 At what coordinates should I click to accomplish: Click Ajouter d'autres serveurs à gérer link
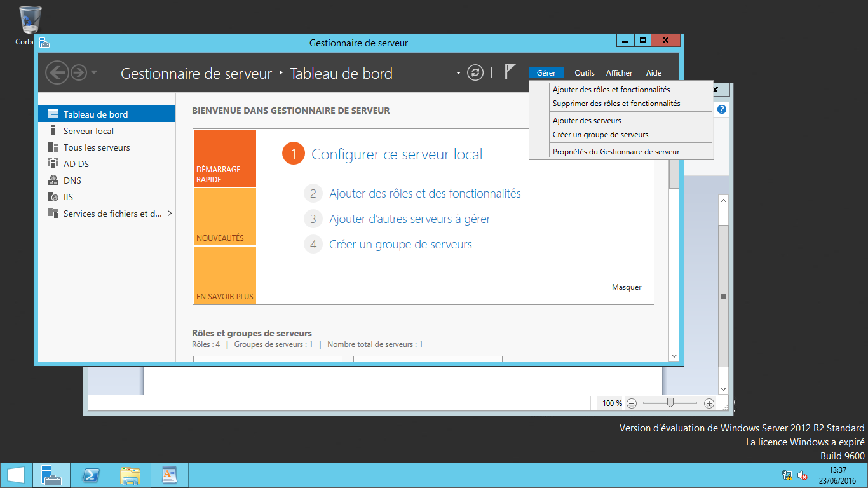click(x=410, y=219)
